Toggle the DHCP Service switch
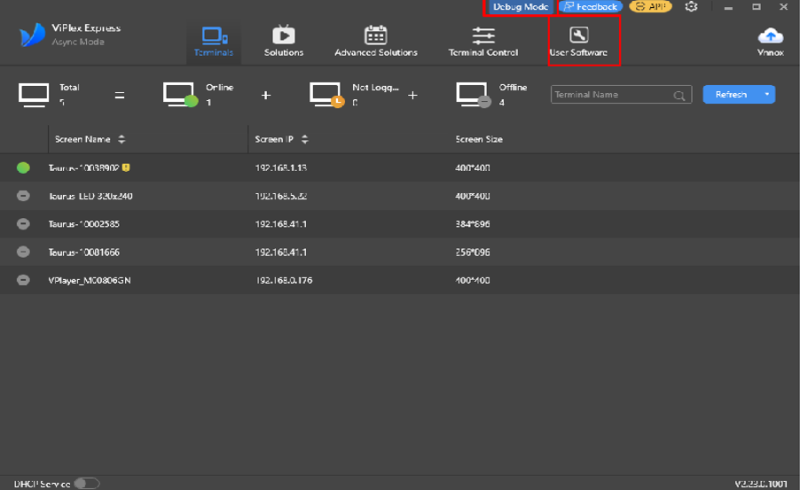 coord(87,483)
